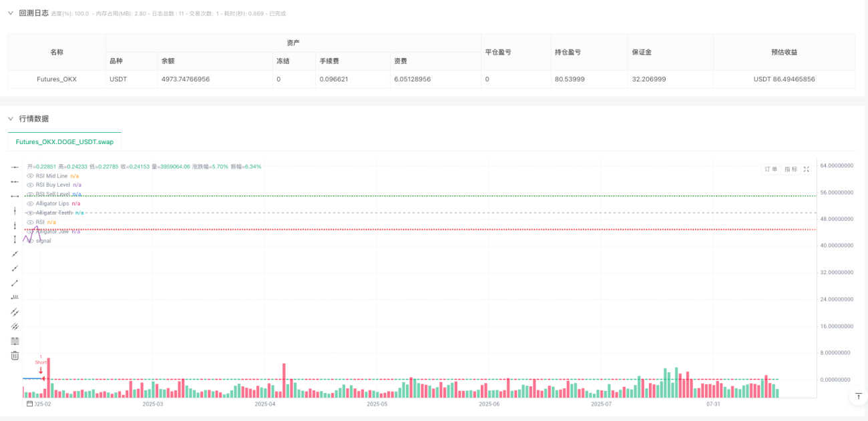Collapse the 回测日志 section

(11, 13)
